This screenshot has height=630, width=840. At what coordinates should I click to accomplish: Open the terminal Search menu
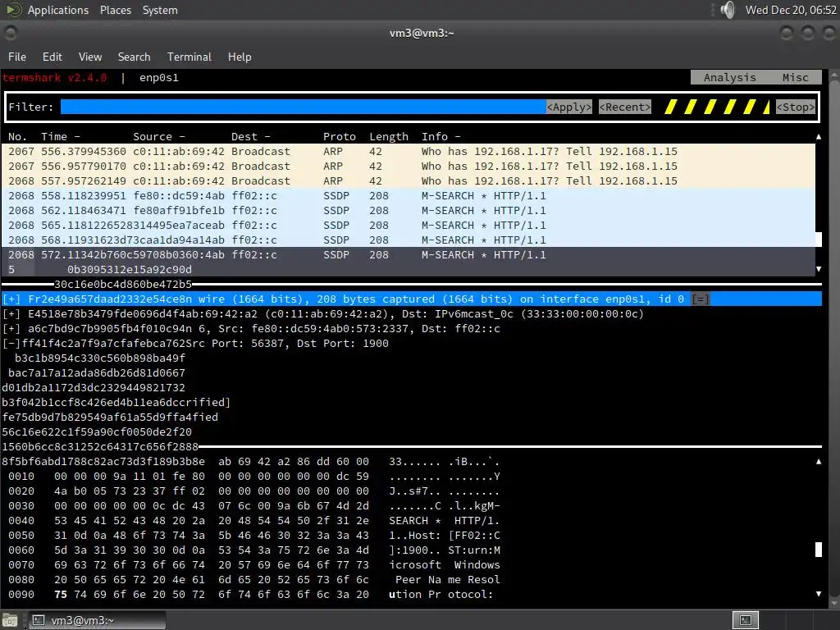tap(134, 57)
